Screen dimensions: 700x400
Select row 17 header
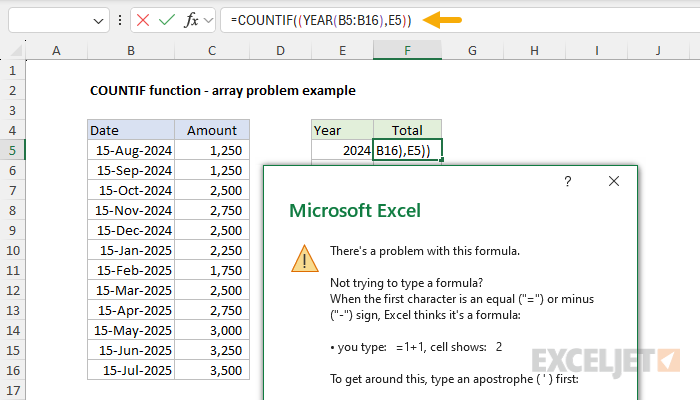coord(12,391)
